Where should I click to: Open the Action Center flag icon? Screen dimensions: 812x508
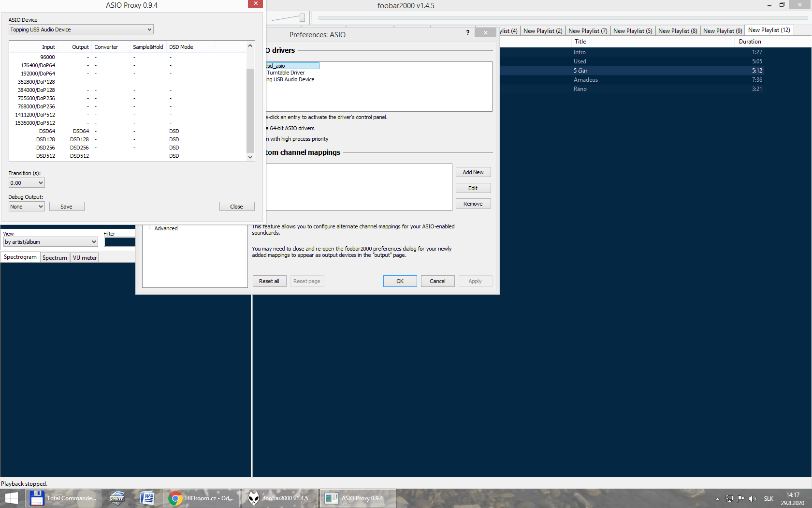click(740, 498)
